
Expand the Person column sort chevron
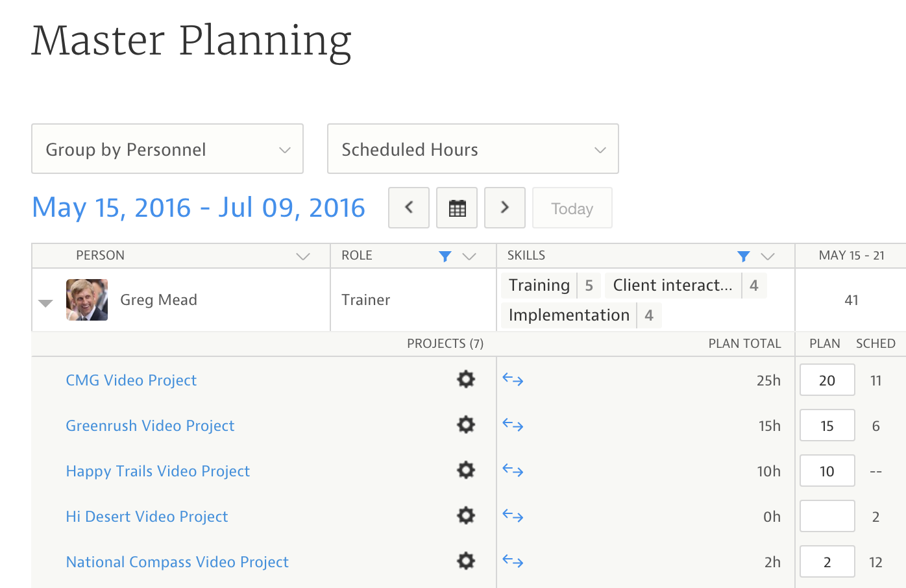coord(302,256)
